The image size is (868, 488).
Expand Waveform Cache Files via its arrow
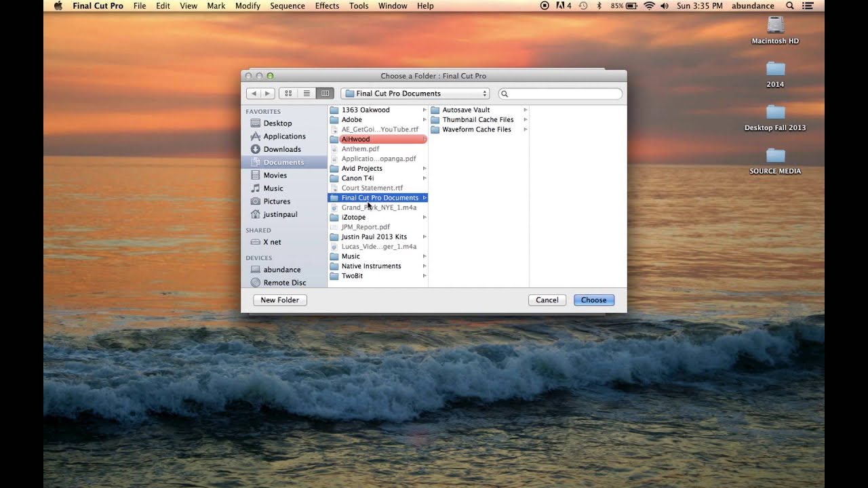pos(525,129)
